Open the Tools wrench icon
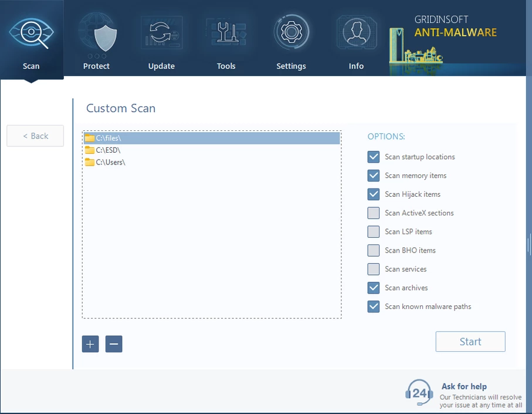The height and width of the screenshot is (414, 532). (226, 34)
